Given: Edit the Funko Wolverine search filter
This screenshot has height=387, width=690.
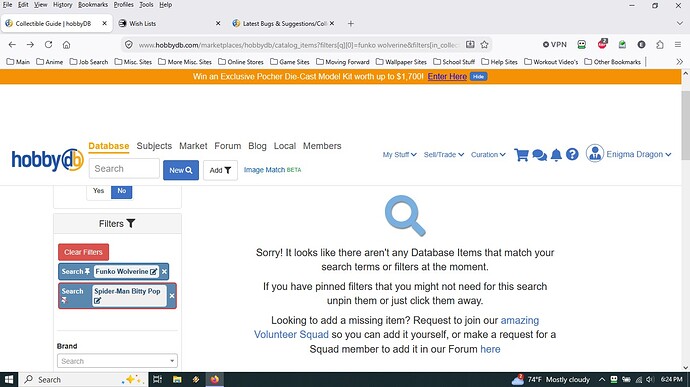Looking at the screenshot, I should tap(153, 272).
